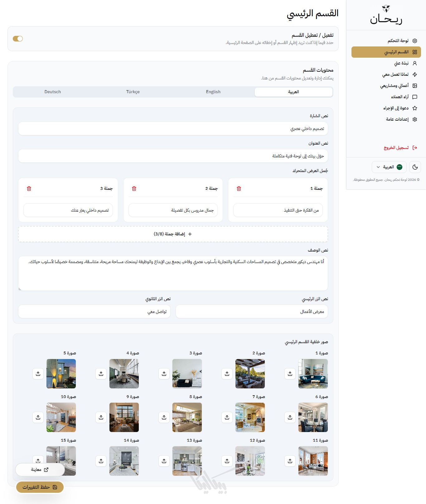
Task: Open the العربية language dropdown in the sidebar
Action: 389,167
